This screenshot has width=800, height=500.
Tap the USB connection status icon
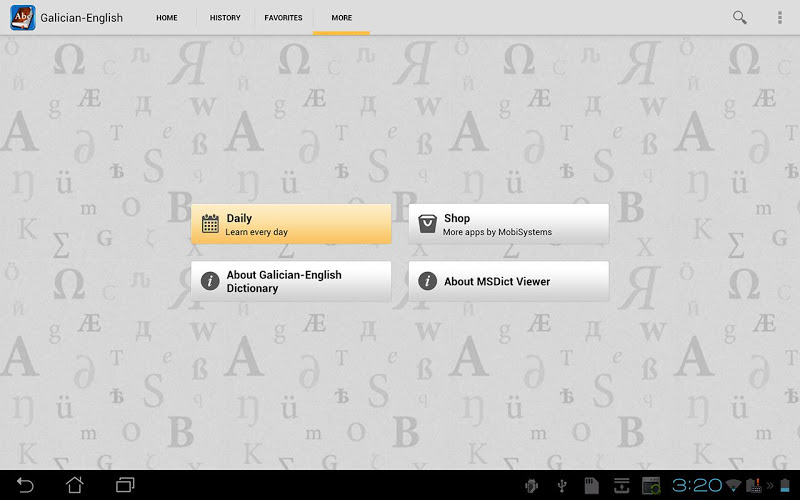click(562, 486)
